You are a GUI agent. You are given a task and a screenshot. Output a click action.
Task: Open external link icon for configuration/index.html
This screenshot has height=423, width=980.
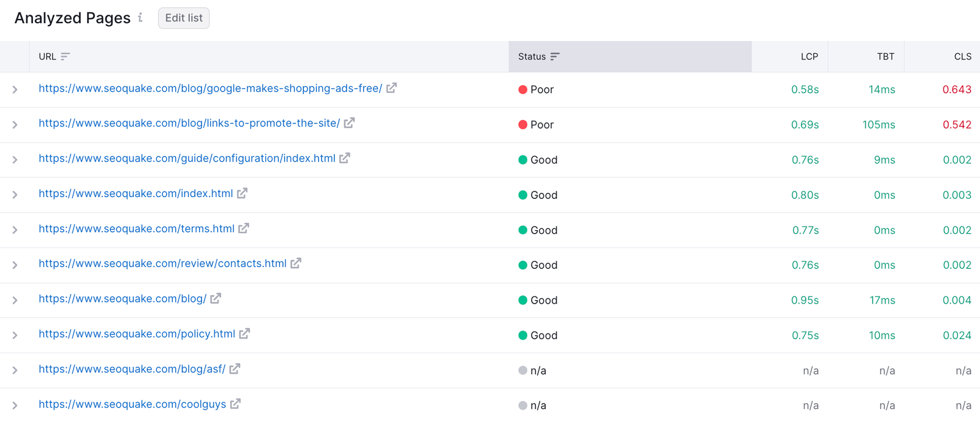345,158
